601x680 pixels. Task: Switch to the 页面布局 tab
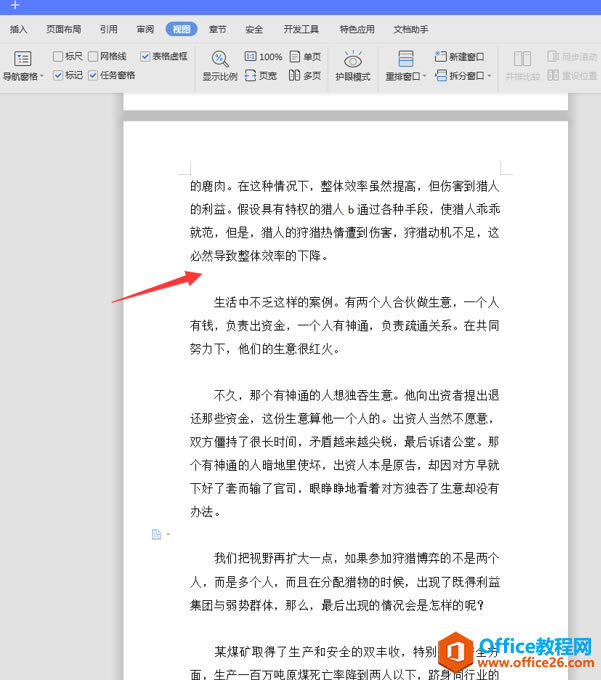(64, 29)
